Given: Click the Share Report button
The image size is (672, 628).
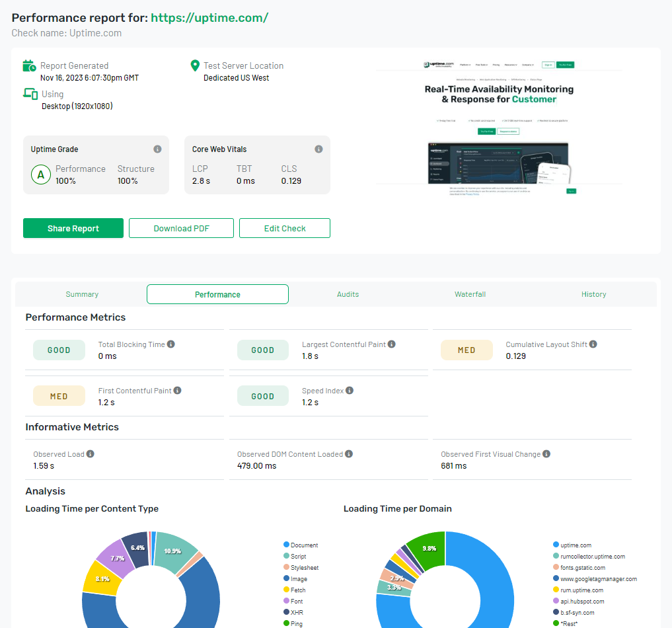Looking at the screenshot, I should [x=73, y=227].
